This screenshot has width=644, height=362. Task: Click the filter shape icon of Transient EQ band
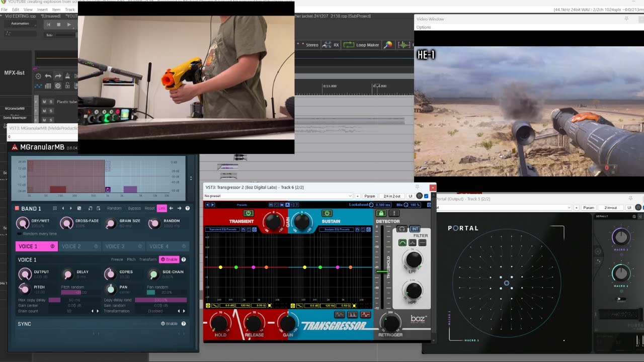pos(215,306)
